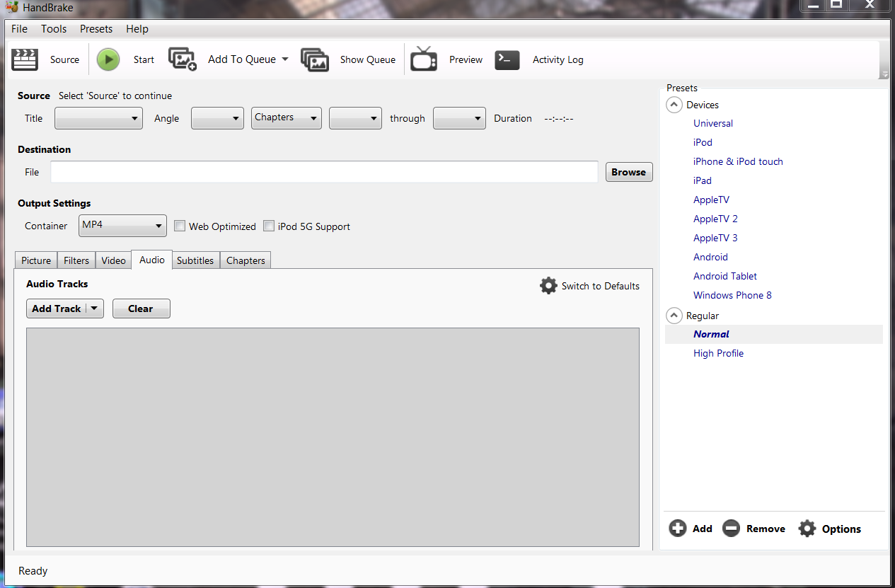Open the start chapter dropdown before 'through'
Viewport: 895px width, 588px height.
[355, 118]
